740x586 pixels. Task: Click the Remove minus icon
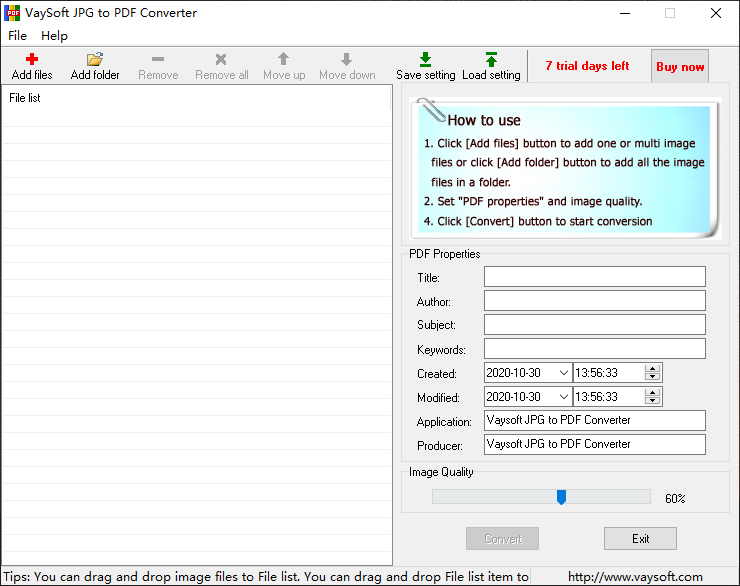pyautogui.click(x=158, y=59)
